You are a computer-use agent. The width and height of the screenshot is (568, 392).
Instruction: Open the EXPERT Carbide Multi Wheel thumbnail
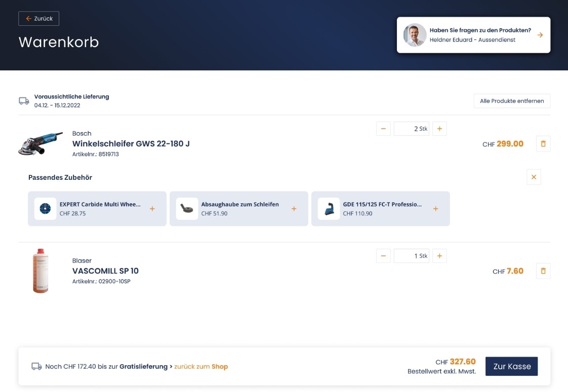[45, 209]
